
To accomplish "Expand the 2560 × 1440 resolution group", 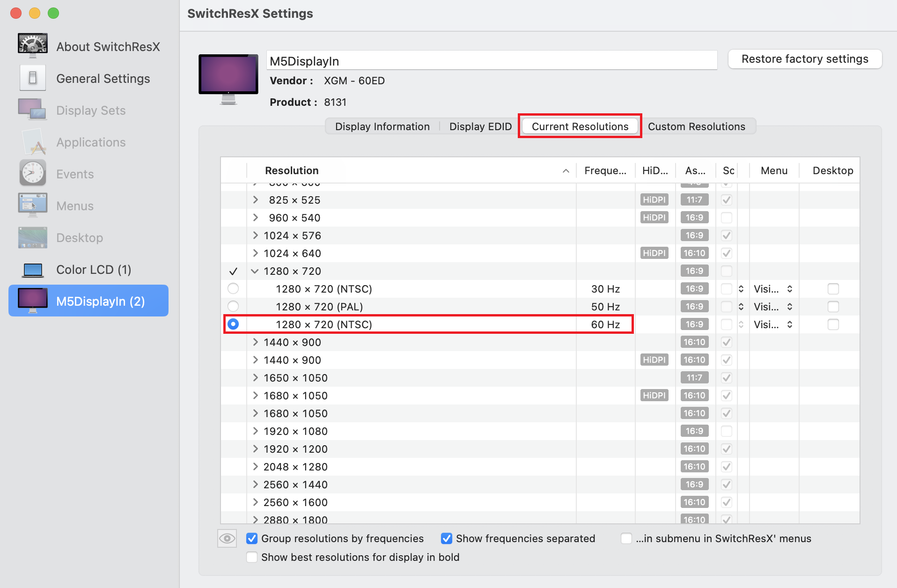I will point(256,485).
